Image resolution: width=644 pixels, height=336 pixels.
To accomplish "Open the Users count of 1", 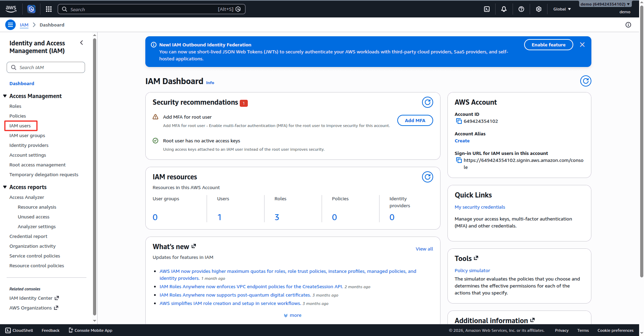I will click(220, 217).
